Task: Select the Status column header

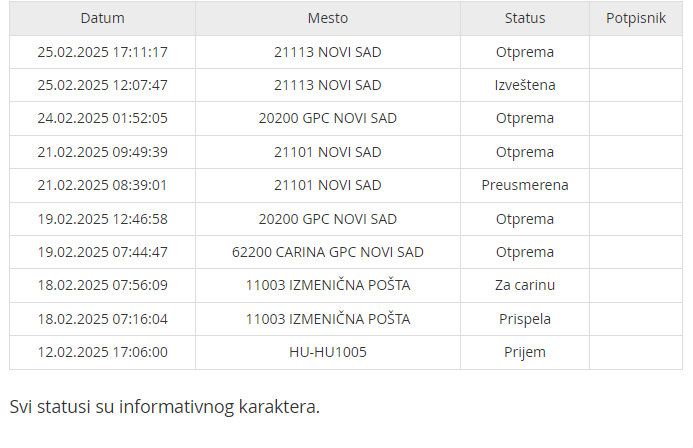Action: (525, 18)
